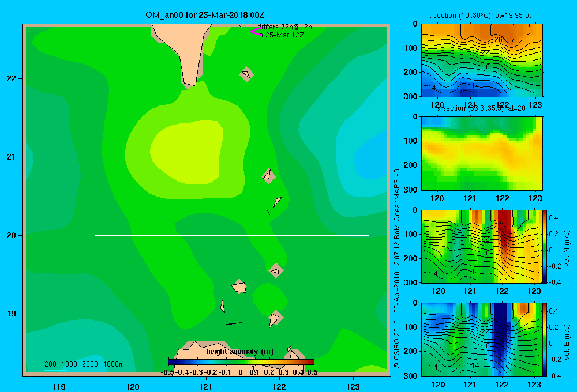Click the -0.5 label on height anomaly scale
Screen dimensions: 577x392
[167, 372]
